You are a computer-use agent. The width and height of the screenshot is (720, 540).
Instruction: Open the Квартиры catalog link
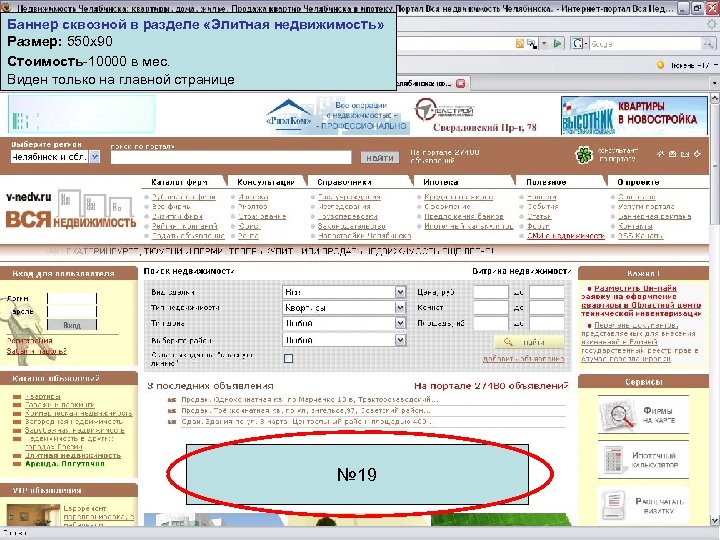43,396
